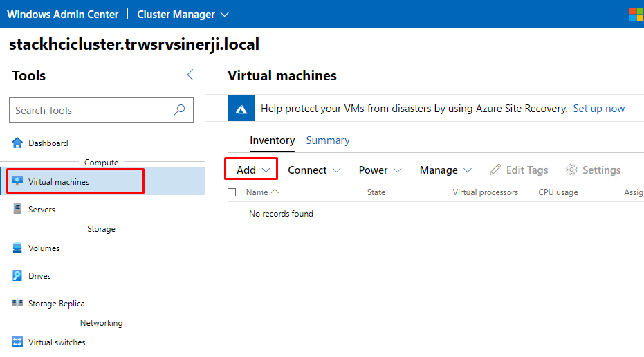Click the cluster name stackhcicluster.trwsrvsinerji.local
This screenshot has width=644, height=357.
click(x=134, y=44)
